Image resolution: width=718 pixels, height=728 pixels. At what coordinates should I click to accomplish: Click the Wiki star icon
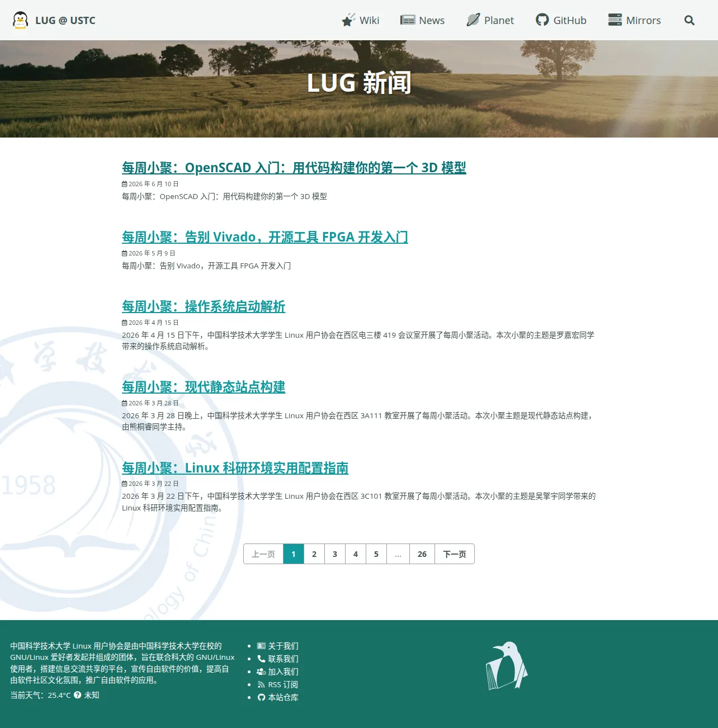tap(348, 20)
